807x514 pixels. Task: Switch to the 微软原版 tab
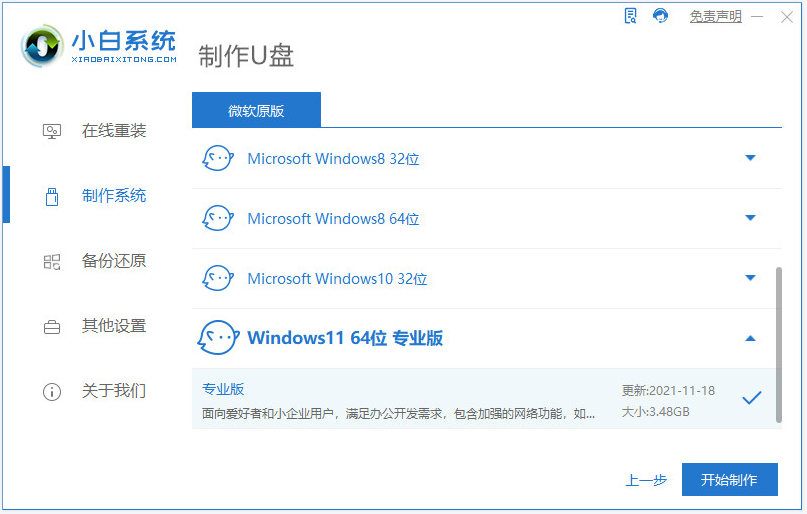pos(256,110)
